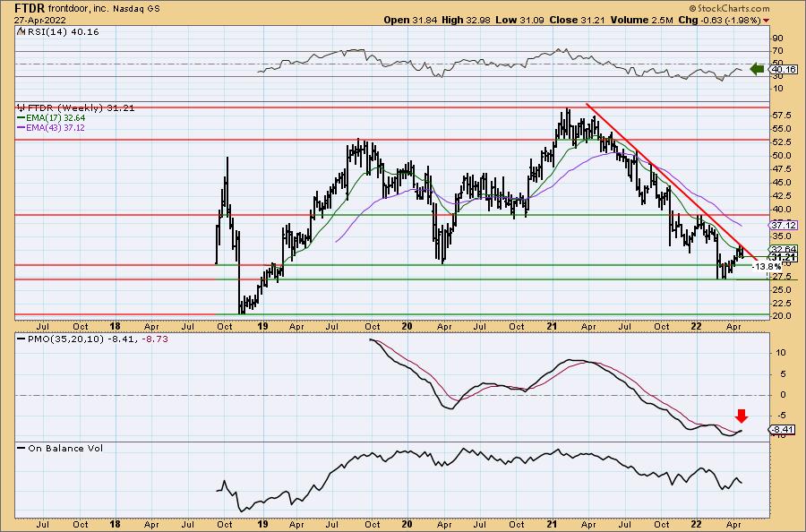This screenshot has height=532, width=806.
Task: Click the 'RSI(14) 40.16' panel label
Action: click(62, 32)
